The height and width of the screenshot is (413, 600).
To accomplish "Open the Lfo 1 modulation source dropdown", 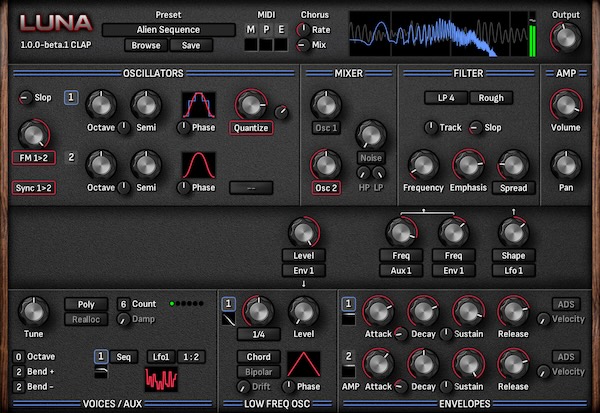I will click(x=514, y=271).
